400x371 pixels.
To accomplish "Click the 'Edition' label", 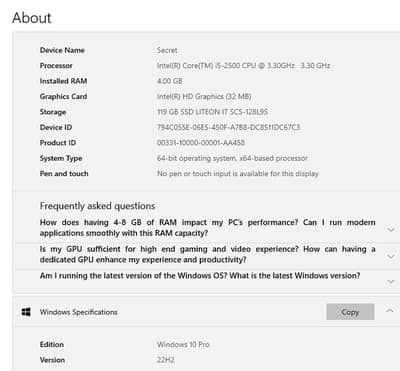I will click(x=52, y=345).
